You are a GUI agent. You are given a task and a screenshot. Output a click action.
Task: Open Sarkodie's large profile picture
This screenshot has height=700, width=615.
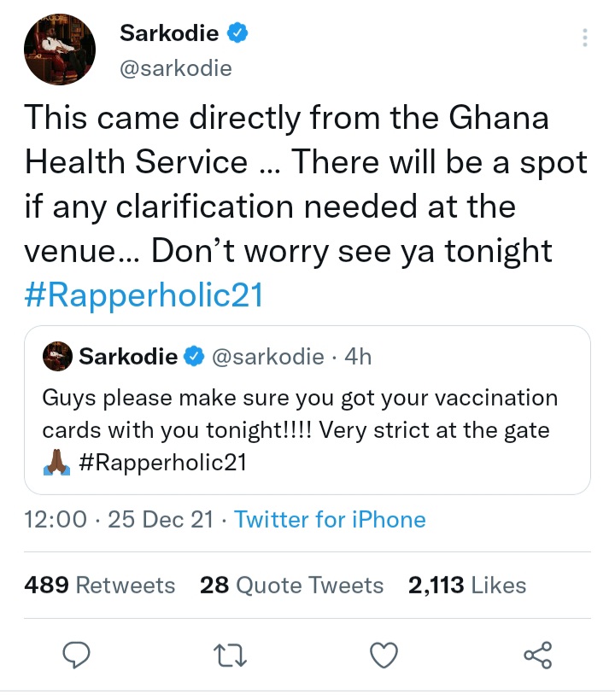pos(60,50)
